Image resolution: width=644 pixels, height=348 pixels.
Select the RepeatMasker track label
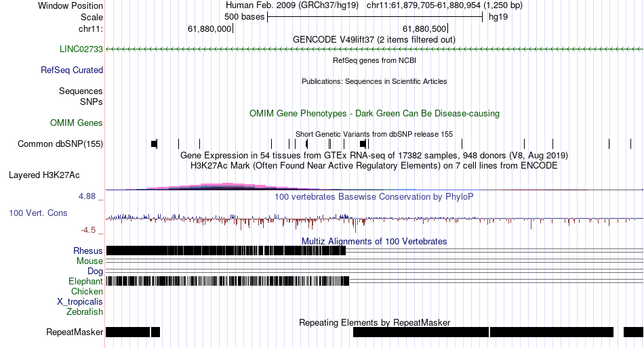(75, 332)
